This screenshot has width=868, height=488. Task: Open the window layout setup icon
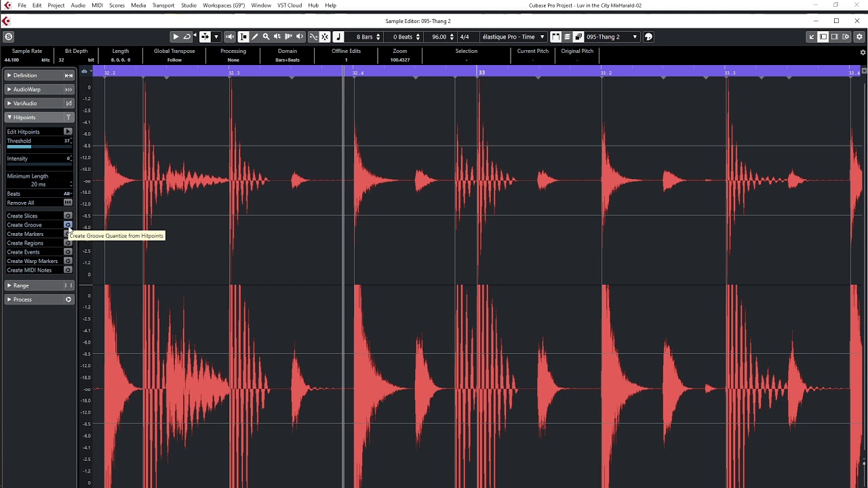pos(846,37)
